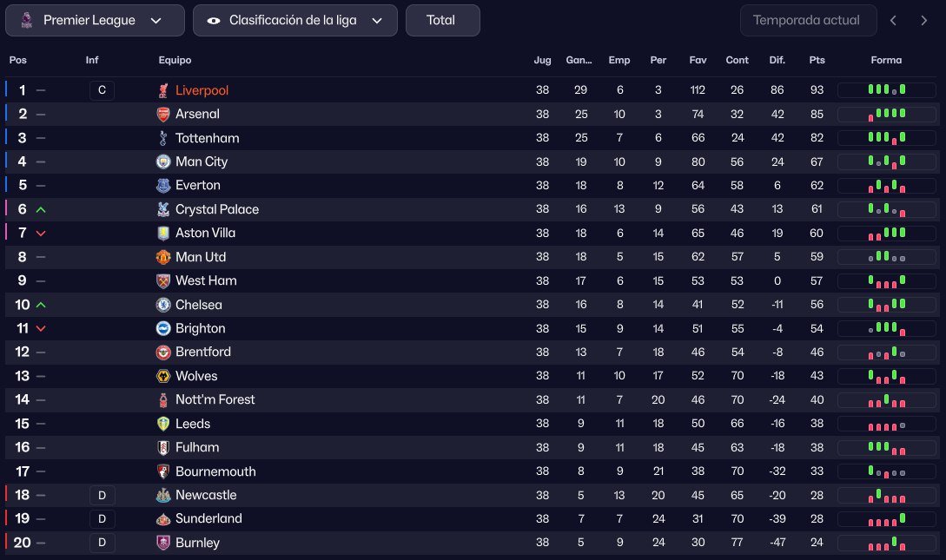
Task: Go to the next season arrow
Action: (923, 20)
